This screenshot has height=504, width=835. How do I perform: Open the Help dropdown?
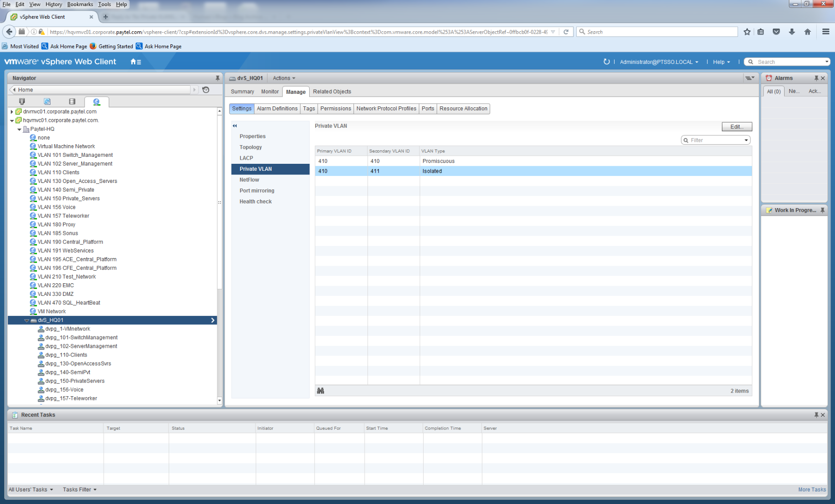[721, 62]
